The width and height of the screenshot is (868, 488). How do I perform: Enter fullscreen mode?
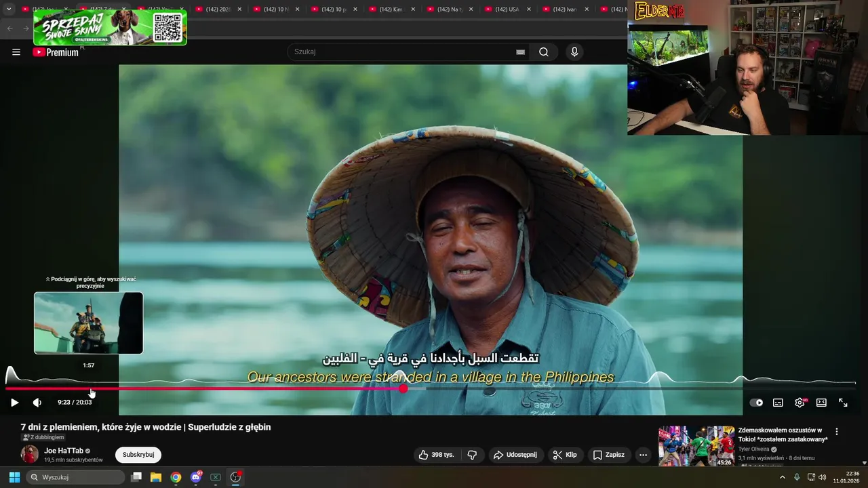tap(843, 403)
